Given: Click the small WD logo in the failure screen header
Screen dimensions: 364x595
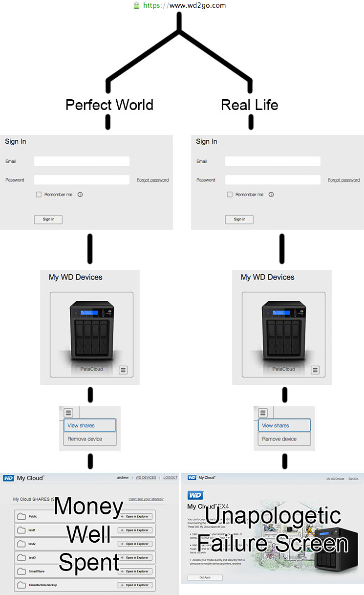Looking at the screenshot, I should [x=192, y=478].
